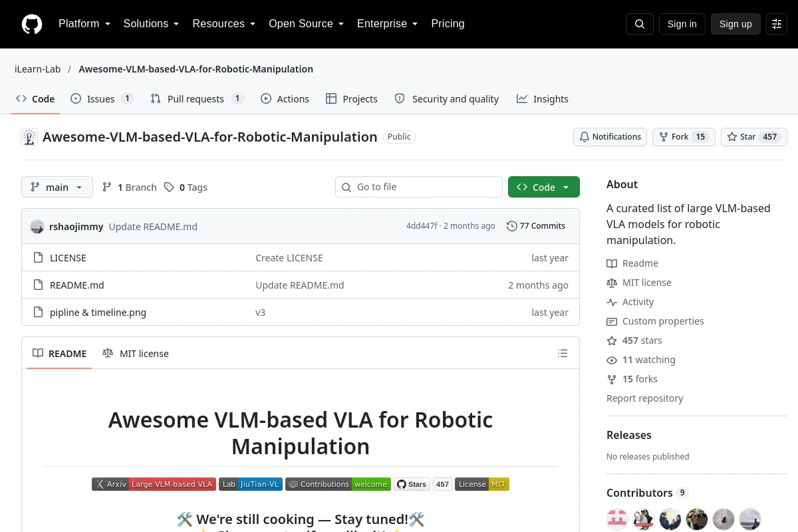The image size is (798, 532).
Task: Open the main branch selector dropdown
Action: (x=57, y=188)
